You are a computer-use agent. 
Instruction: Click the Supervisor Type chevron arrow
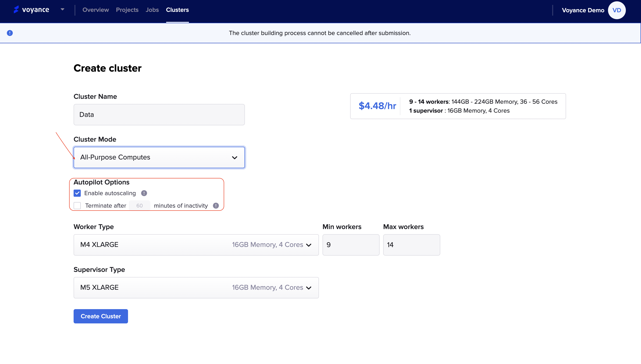[309, 288]
